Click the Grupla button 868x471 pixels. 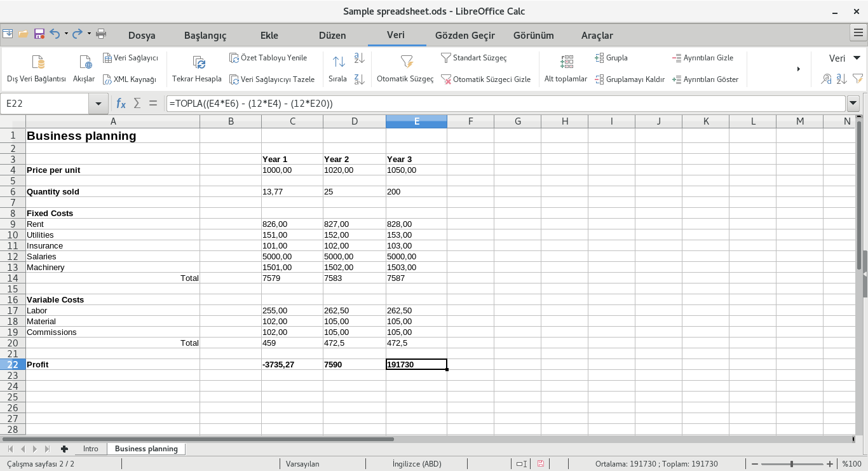click(611, 58)
